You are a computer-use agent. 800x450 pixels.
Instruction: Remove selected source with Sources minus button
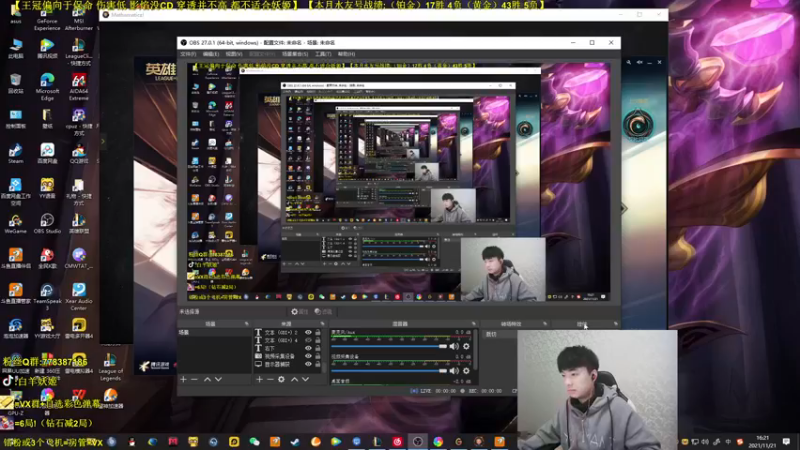coord(270,379)
